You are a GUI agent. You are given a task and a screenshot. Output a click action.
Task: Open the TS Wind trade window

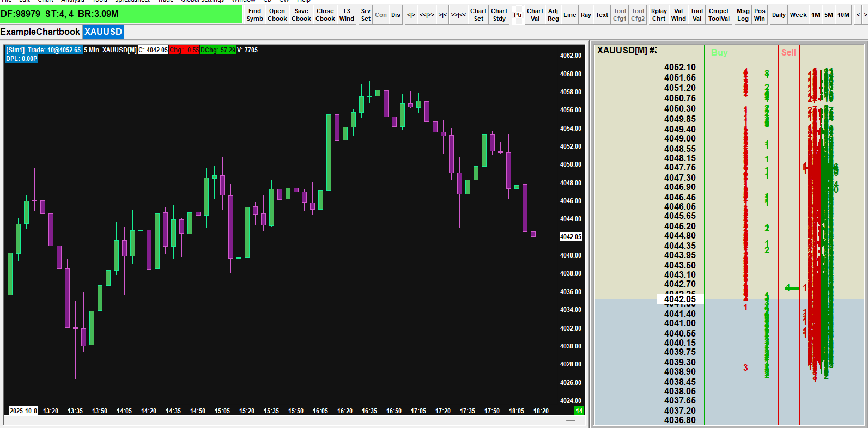[347, 15]
